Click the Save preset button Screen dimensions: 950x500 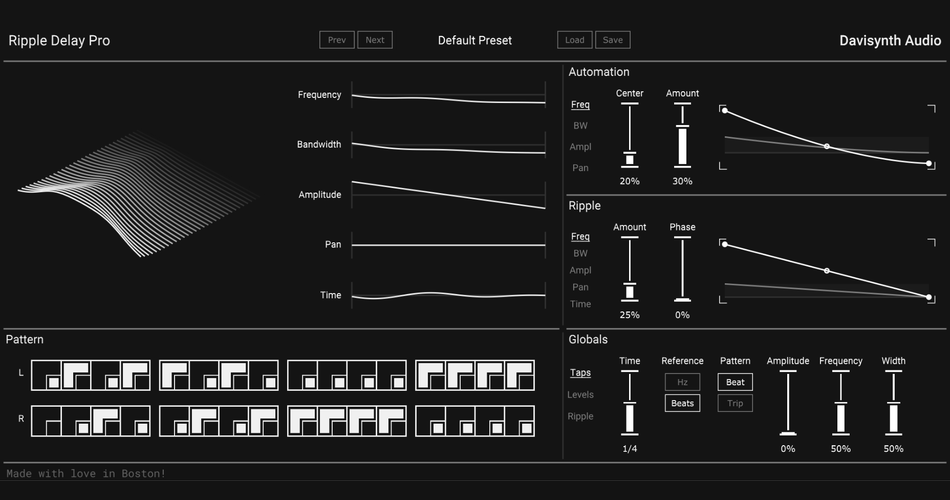point(613,40)
